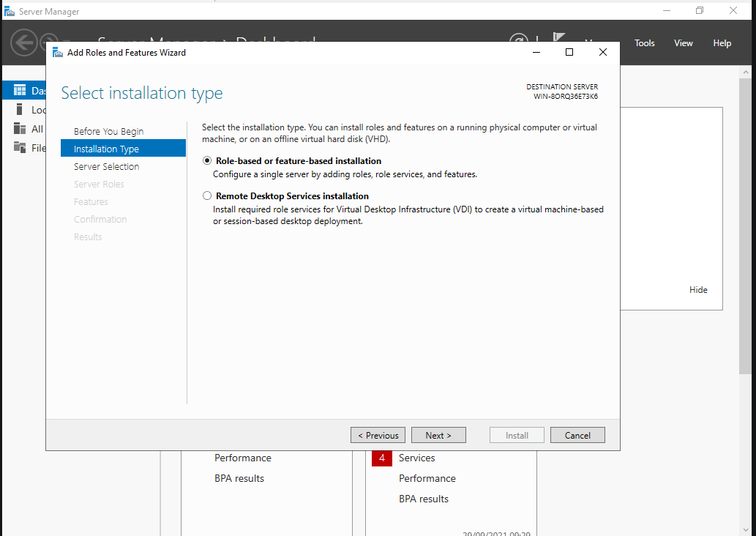Open File and Storage Services sidebar icon
756x536 pixels.
coord(20,148)
